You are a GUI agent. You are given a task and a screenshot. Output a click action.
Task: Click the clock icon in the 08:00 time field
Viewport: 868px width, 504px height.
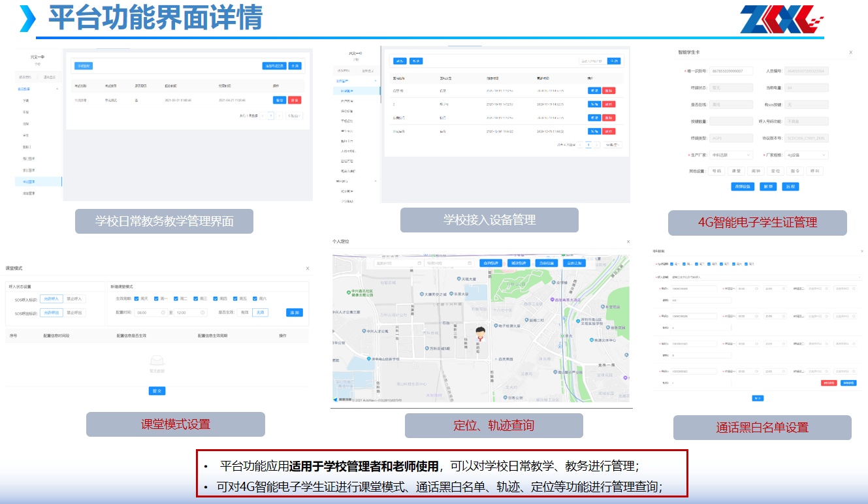[163, 313]
